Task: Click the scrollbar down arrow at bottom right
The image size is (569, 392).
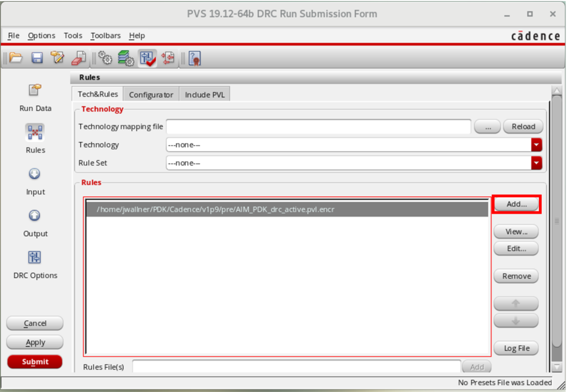Action: pyautogui.click(x=557, y=367)
